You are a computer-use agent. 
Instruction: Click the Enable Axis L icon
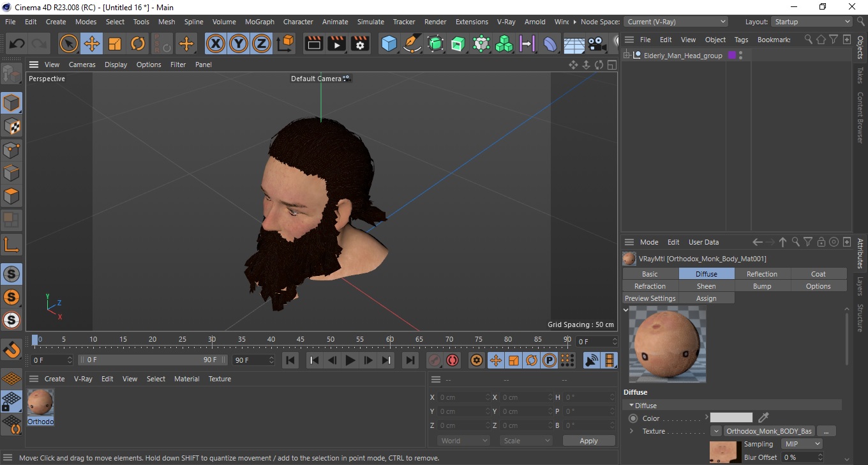(11, 245)
